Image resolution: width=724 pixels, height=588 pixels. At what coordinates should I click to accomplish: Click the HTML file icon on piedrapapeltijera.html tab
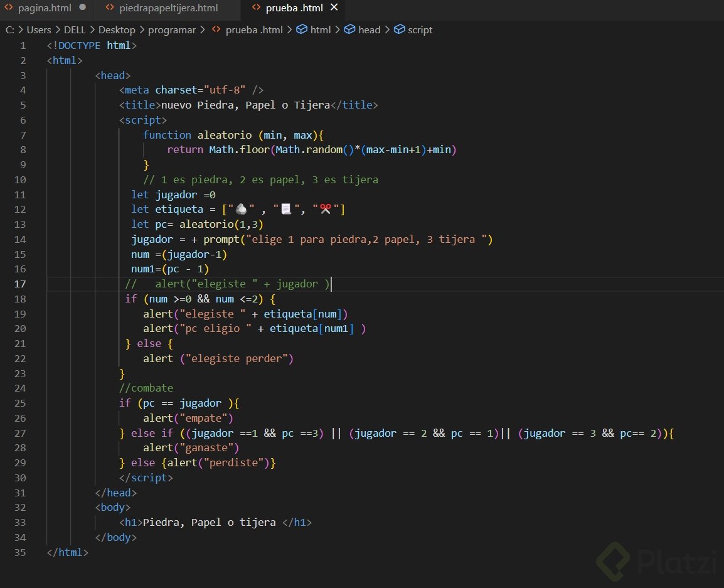pos(110,8)
